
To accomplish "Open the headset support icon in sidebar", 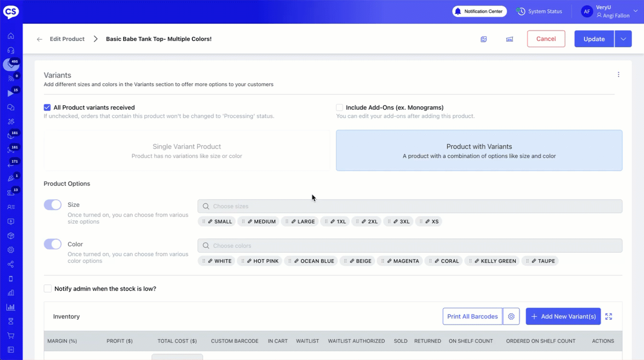I will [x=11, y=50].
